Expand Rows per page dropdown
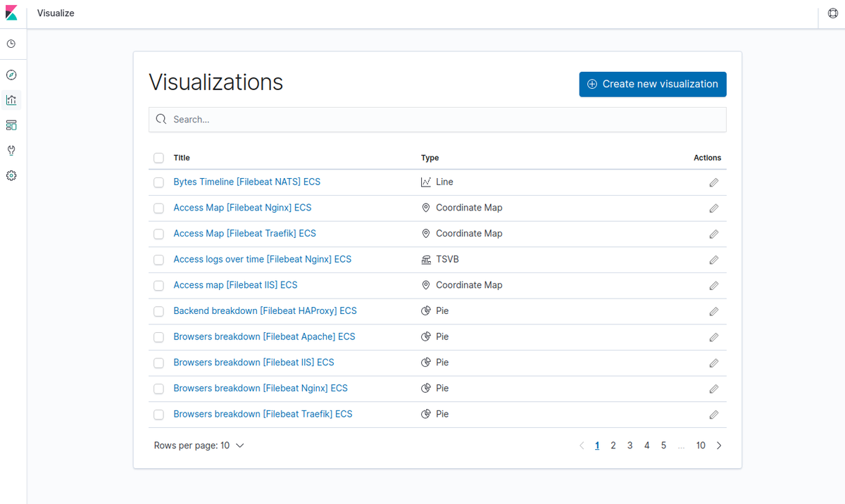845x504 pixels. 199,446
